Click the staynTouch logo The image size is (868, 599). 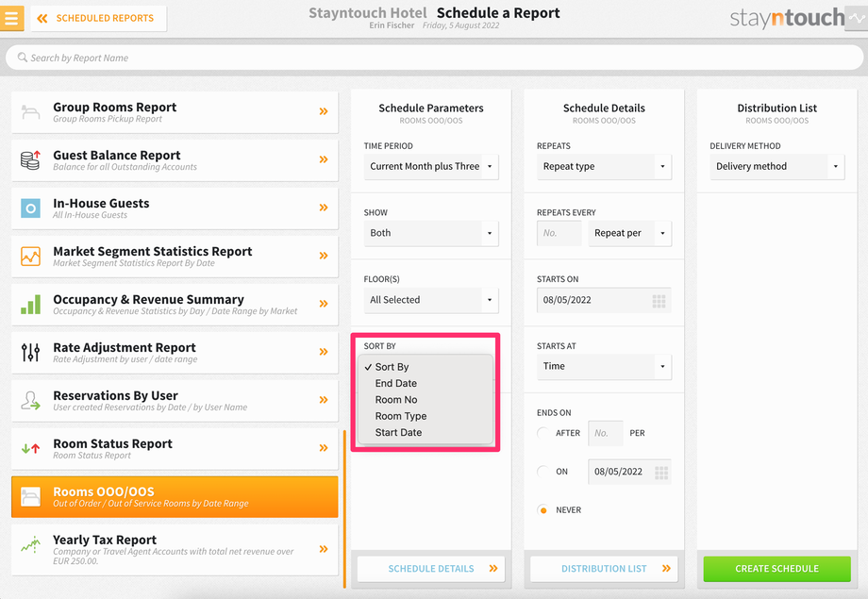[x=787, y=18]
